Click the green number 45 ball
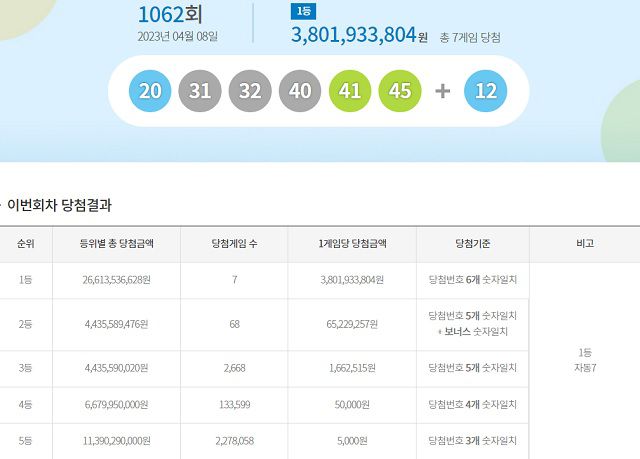This screenshot has height=459, width=640. pyautogui.click(x=400, y=92)
